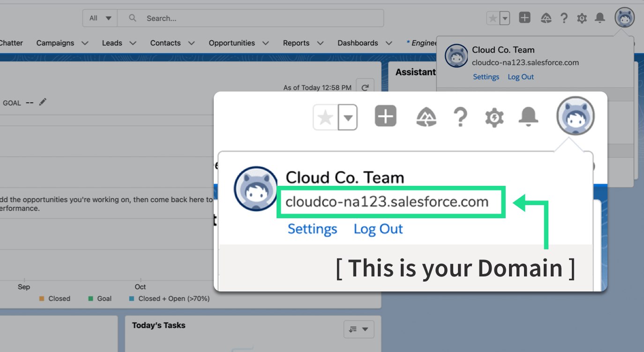This screenshot has width=644, height=352.
Task: Open the Setup gear in the top header bar
Action: pyautogui.click(x=582, y=18)
